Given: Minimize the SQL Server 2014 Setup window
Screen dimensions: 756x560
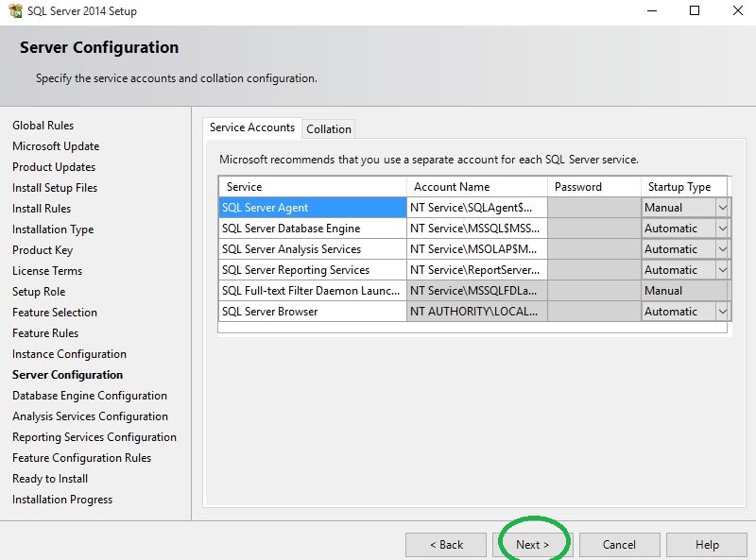Looking at the screenshot, I should tap(652, 10).
